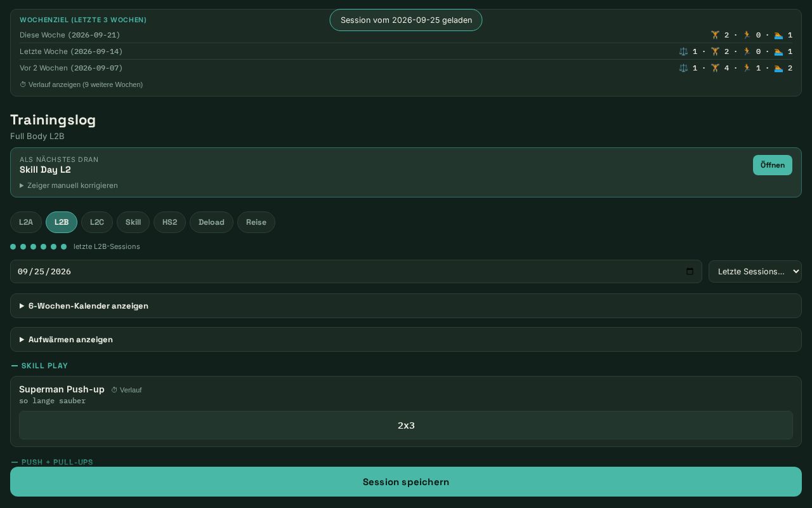
Task: Select the Deload tab
Action: tap(211, 222)
